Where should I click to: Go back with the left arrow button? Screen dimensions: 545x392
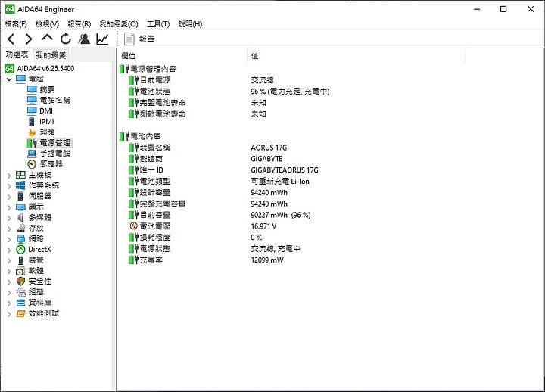pyautogui.click(x=11, y=39)
